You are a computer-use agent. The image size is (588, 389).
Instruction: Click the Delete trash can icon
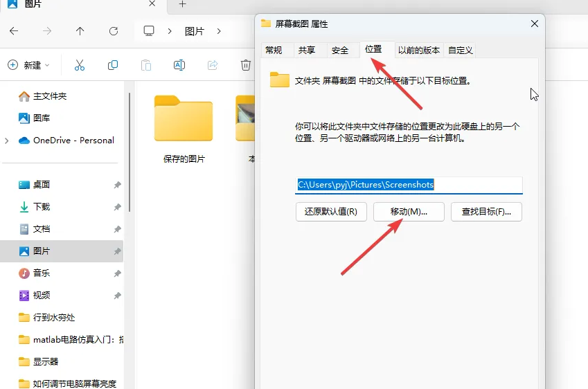[x=245, y=65]
